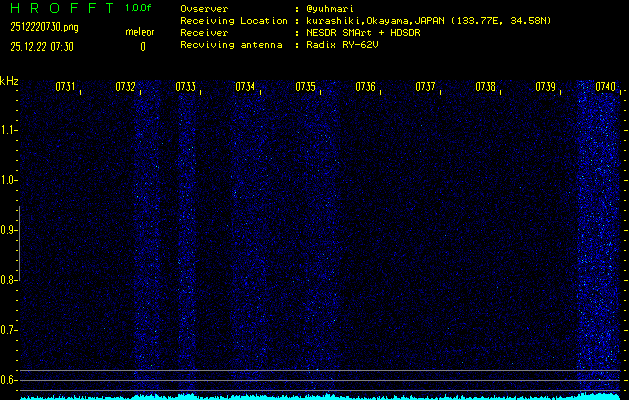Click the kHz axis unit label
Screen dimensions: 629x400
[9, 81]
